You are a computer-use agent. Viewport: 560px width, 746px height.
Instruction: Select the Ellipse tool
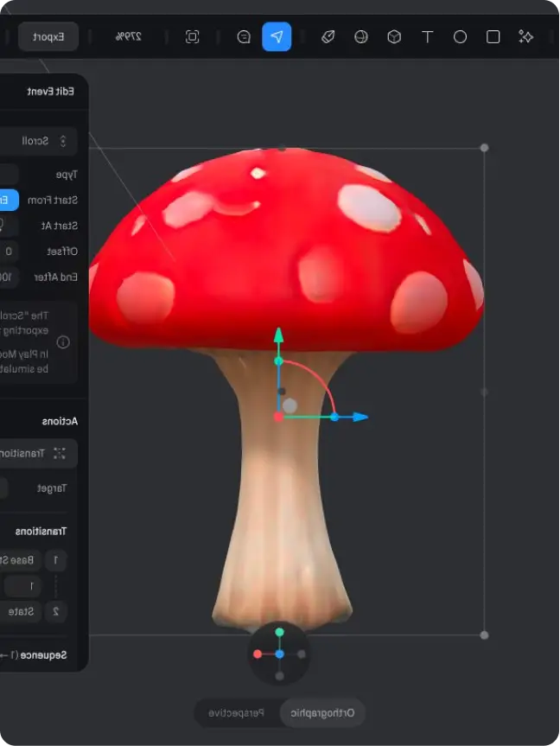click(460, 37)
